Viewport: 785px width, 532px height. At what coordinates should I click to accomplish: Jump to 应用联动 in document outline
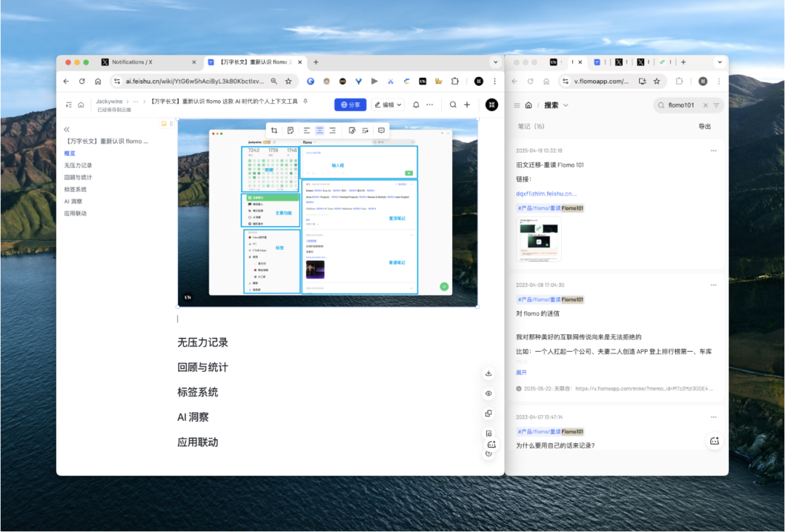pos(75,213)
